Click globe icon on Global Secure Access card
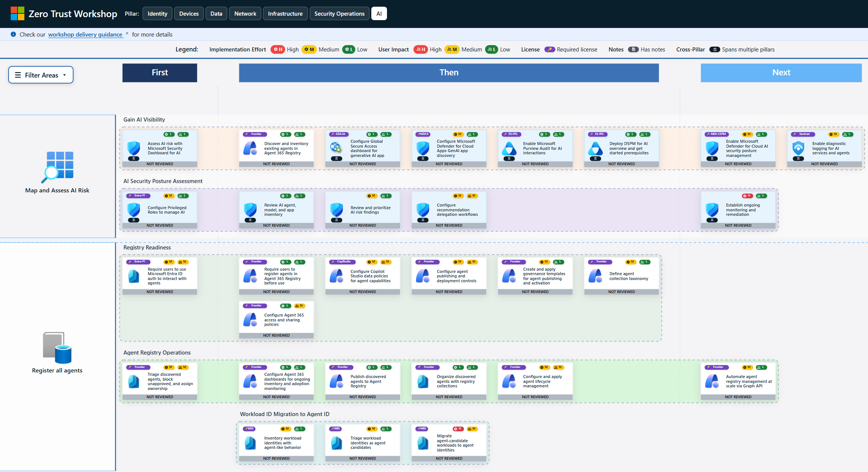868x472 pixels. click(x=335, y=148)
